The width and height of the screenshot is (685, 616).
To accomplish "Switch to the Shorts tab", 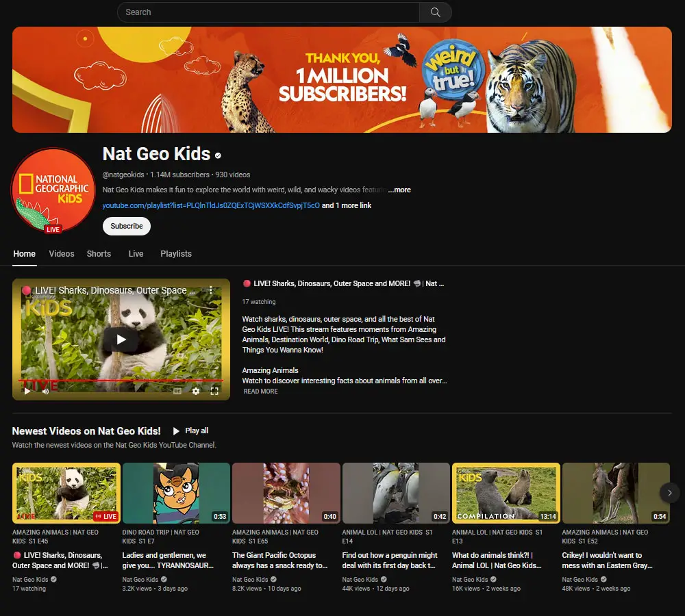I will tap(99, 254).
